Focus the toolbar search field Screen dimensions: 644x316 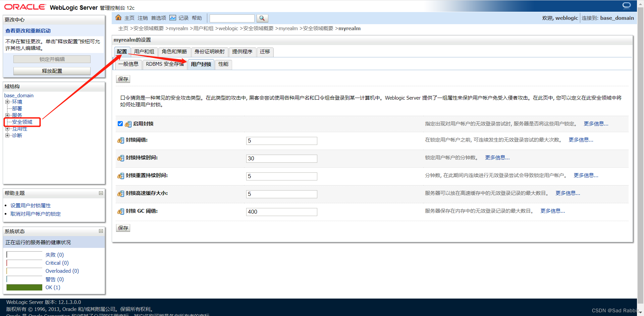click(x=232, y=18)
